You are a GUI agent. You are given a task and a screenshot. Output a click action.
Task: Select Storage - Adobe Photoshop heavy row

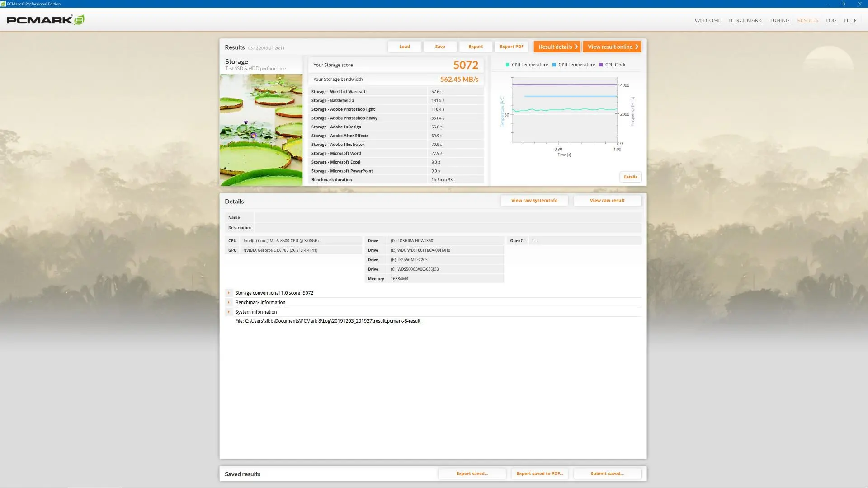point(396,118)
